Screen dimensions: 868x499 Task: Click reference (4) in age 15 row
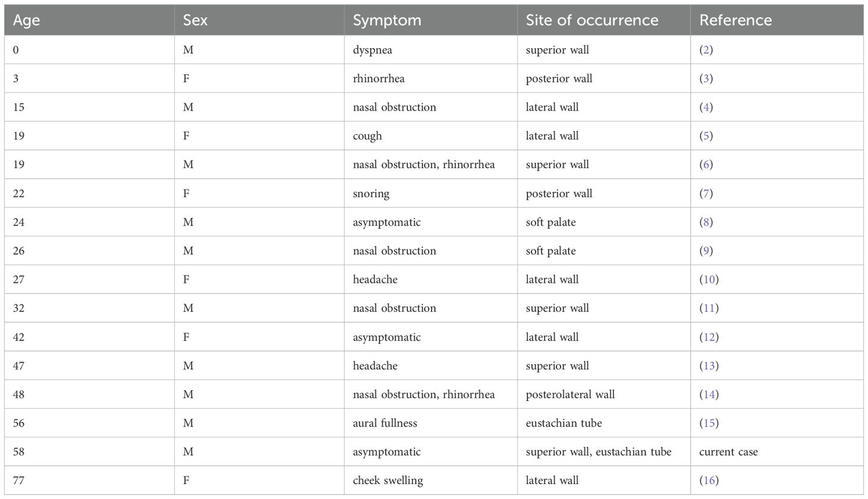706,107
